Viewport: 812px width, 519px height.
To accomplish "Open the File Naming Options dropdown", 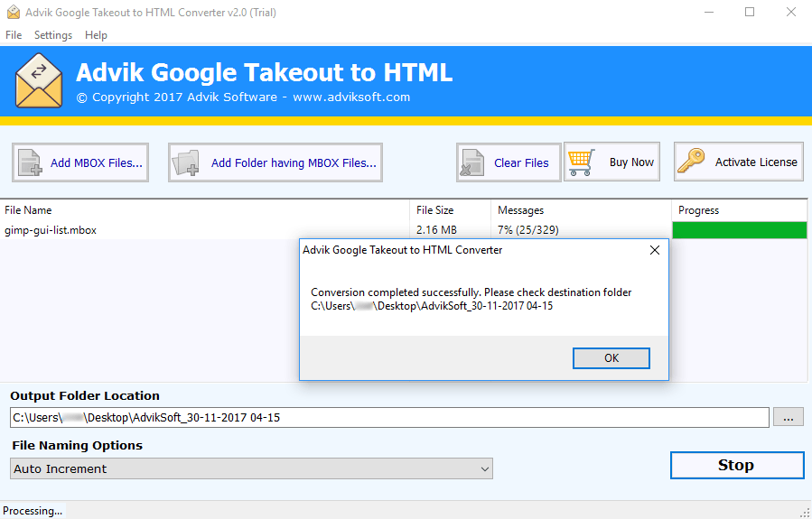I will [251, 468].
